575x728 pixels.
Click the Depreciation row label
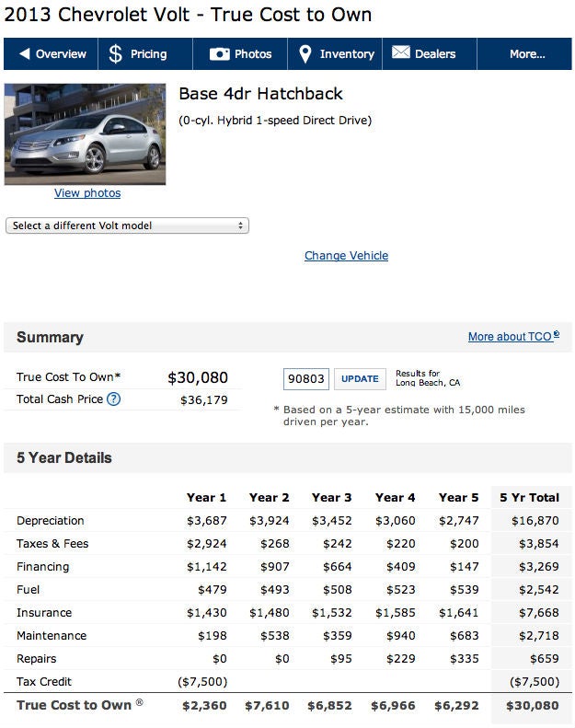click(x=50, y=521)
